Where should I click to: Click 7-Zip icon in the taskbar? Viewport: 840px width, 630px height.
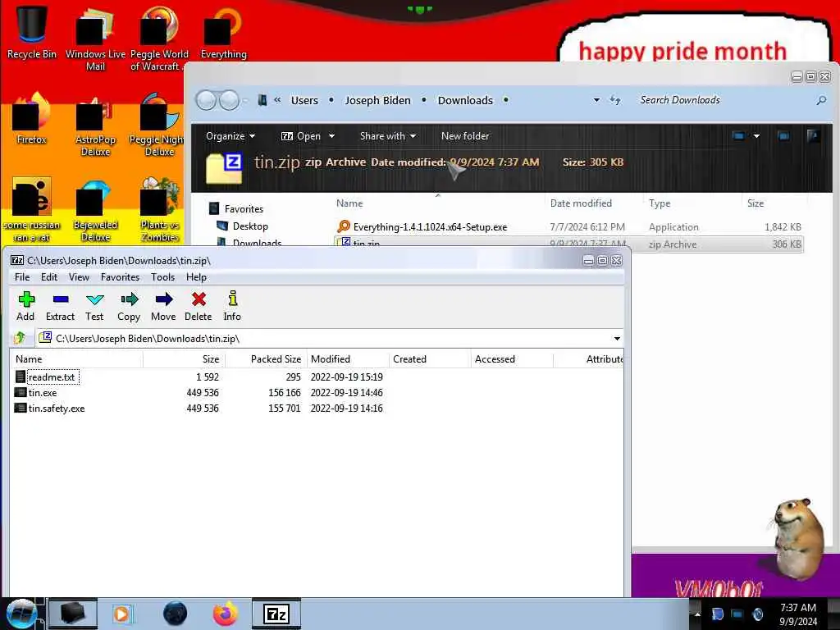click(x=276, y=614)
